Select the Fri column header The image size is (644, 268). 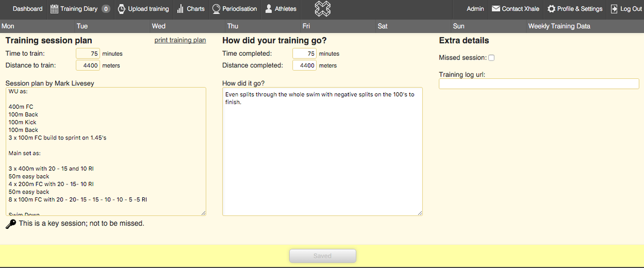(x=306, y=26)
